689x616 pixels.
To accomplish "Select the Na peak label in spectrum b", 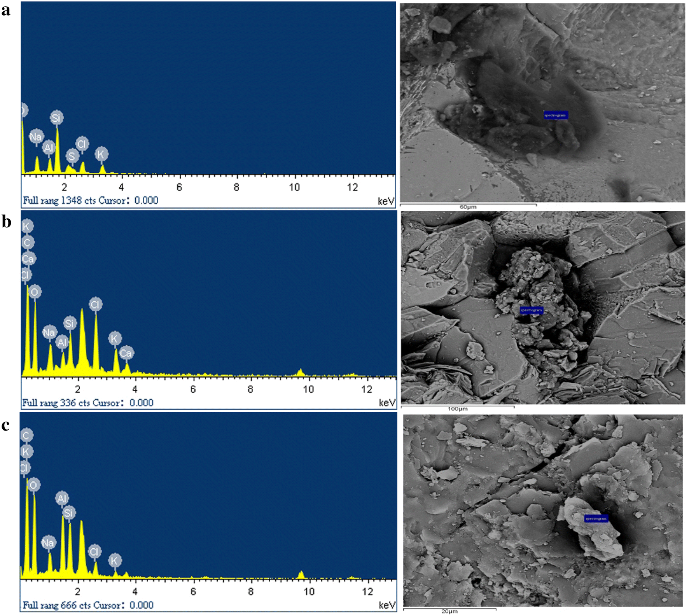I will tap(49, 332).
